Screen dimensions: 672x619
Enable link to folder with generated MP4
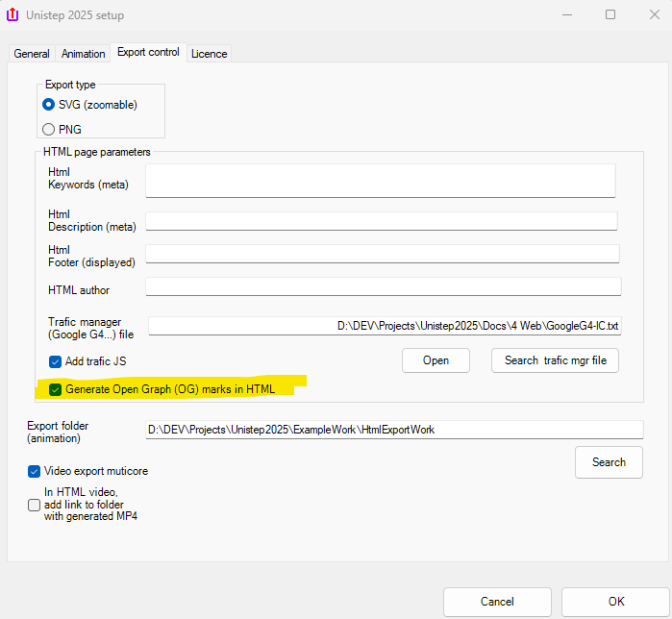(35, 505)
